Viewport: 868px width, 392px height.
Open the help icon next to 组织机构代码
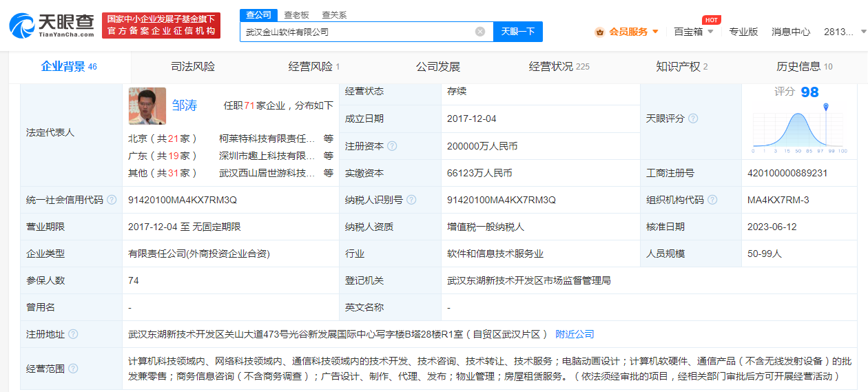(x=712, y=200)
